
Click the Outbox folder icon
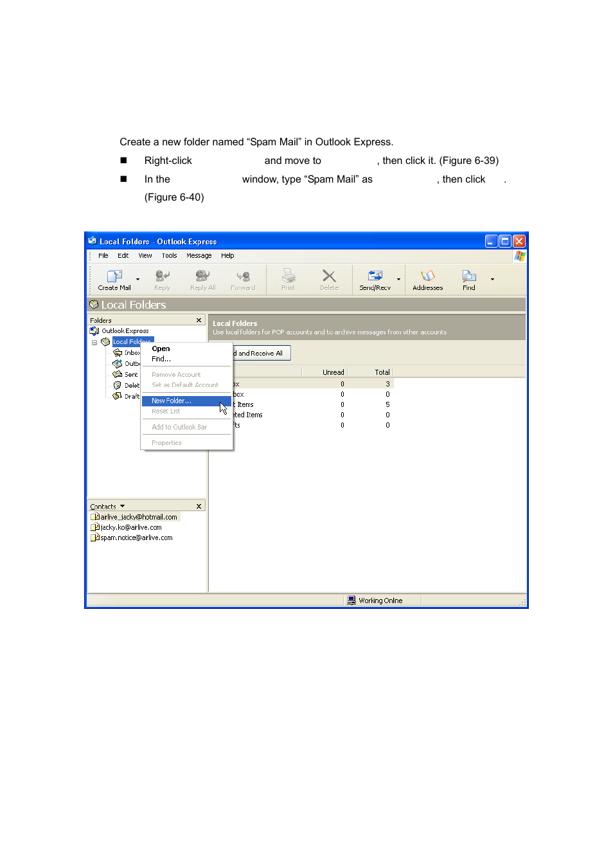point(118,363)
